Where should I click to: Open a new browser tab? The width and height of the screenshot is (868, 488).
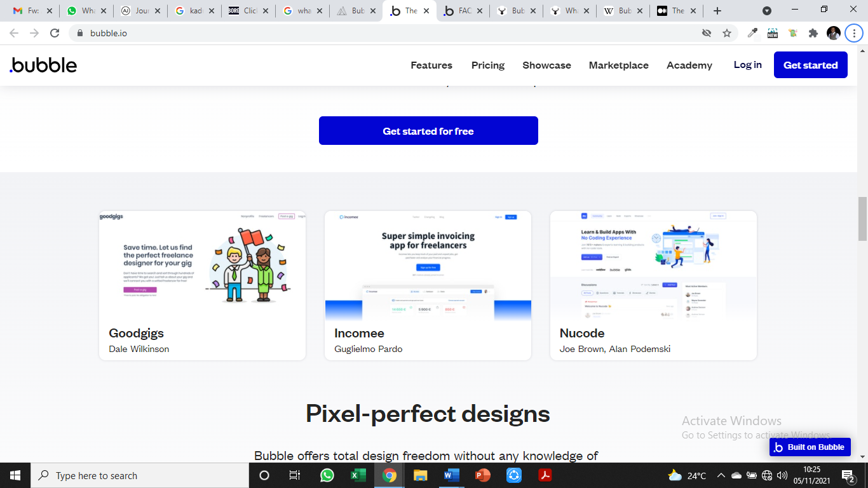click(x=717, y=11)
